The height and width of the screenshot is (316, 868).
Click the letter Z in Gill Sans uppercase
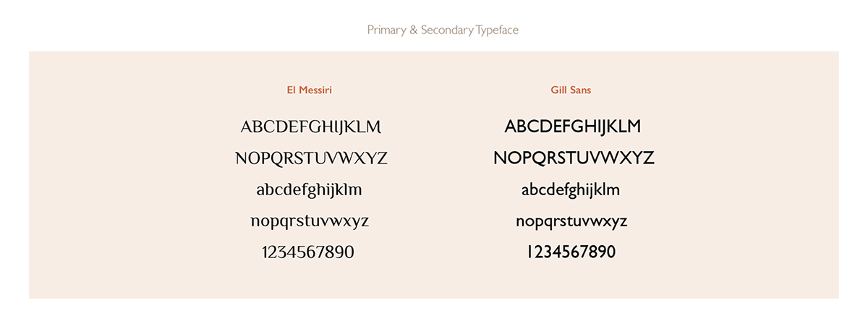click(647, 158)
